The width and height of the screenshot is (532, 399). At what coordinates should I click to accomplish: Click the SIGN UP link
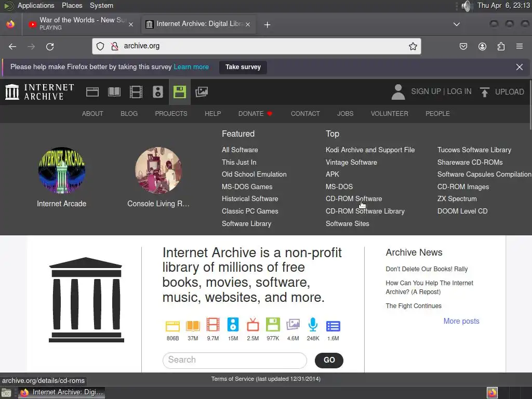[426, 91]
